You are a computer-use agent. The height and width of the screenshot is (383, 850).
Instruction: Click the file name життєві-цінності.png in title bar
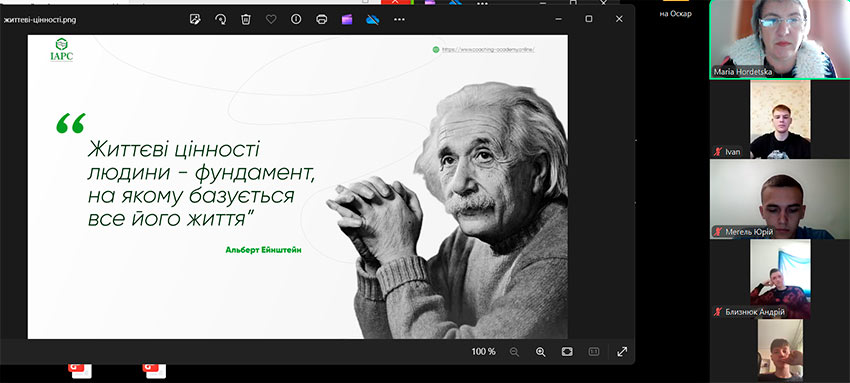click(x=40, y=20)
